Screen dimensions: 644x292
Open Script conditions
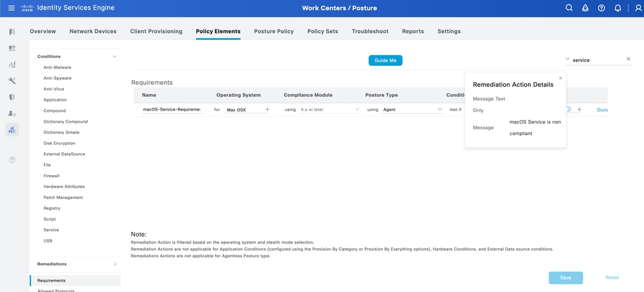coord(50,219)
